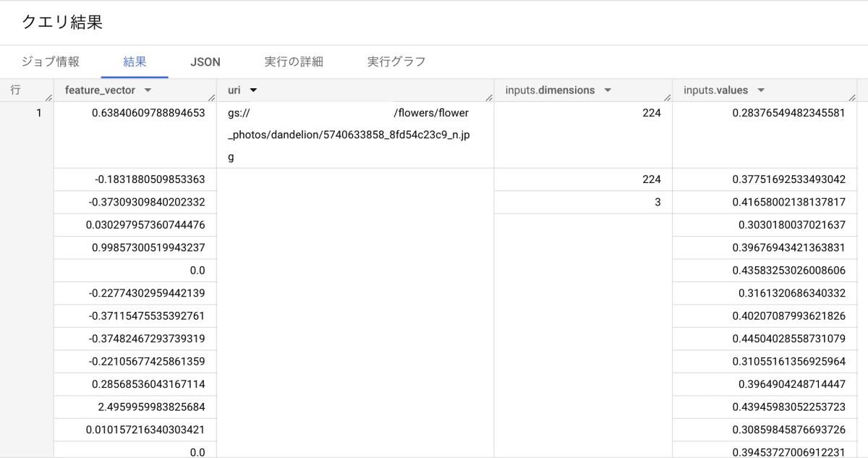Click the uri column header label
The width and height of the screenshot is (868, 458).
pos(234,90)
